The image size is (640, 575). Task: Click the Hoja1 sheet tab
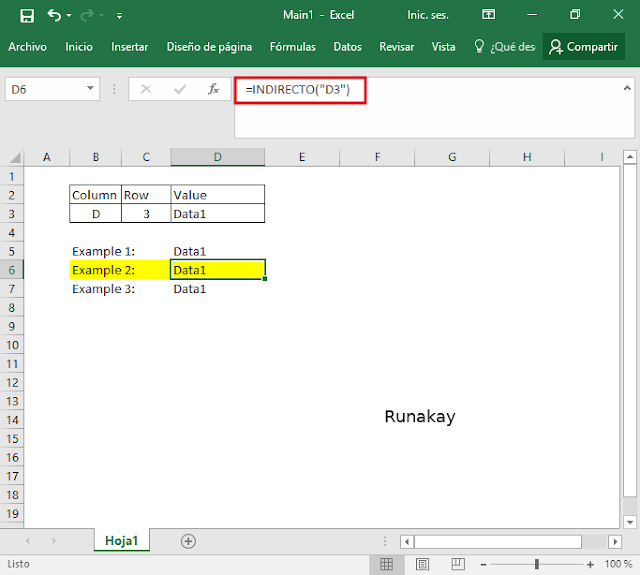[x=122, y=541]
